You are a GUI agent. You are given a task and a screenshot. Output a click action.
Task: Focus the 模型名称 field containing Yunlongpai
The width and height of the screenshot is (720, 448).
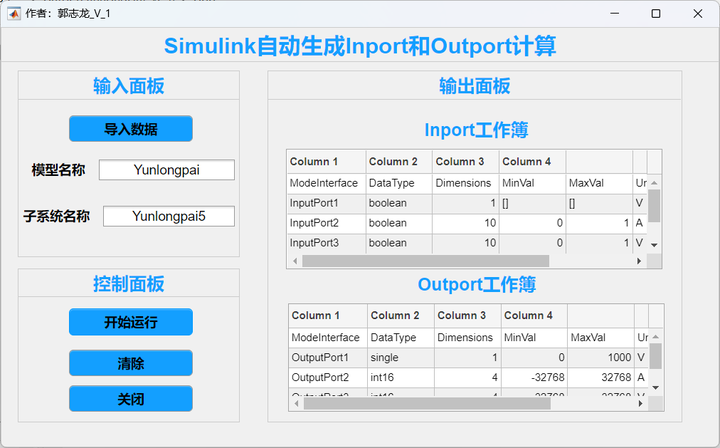pos(167,170)
